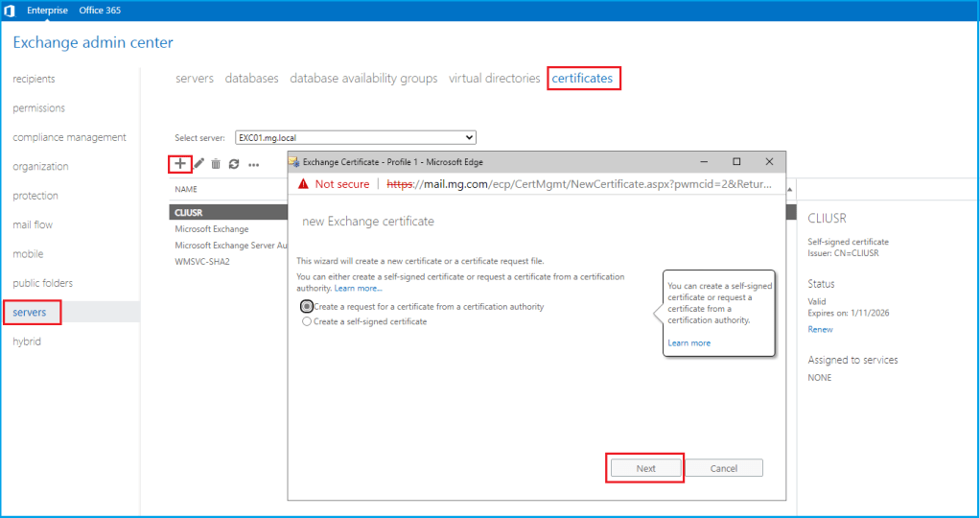
Task: Click the Not secure warning icon
Action: pos(303,184)
